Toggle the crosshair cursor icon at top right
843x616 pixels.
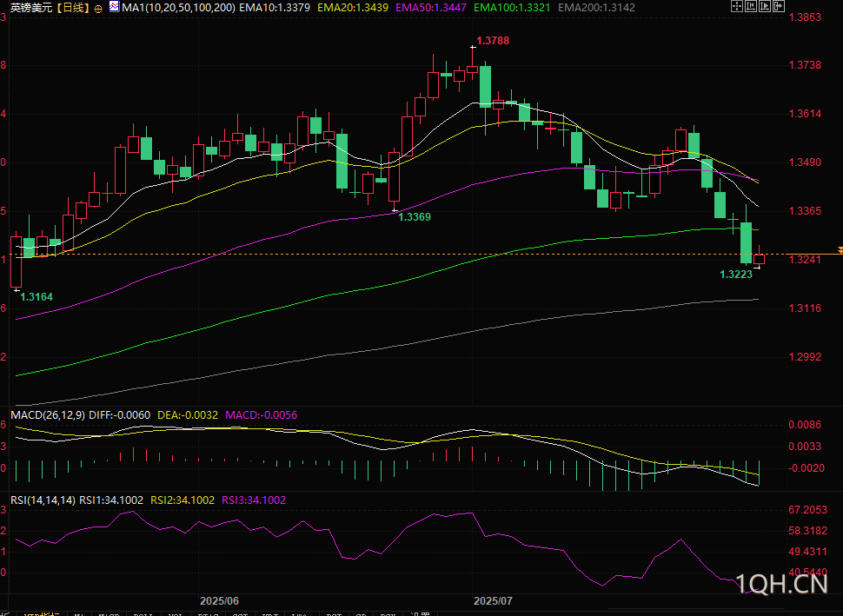737,6
